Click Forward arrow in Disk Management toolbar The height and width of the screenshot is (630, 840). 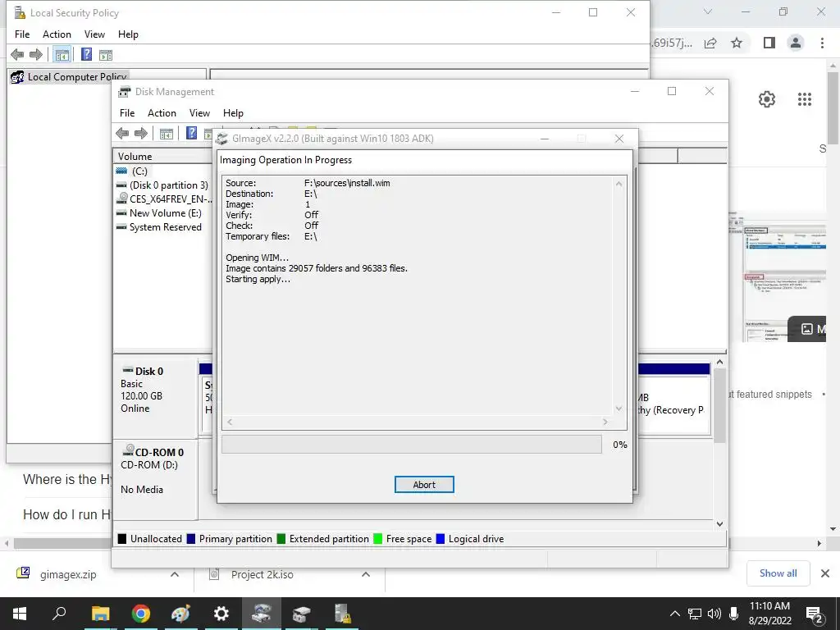(141, 134)
